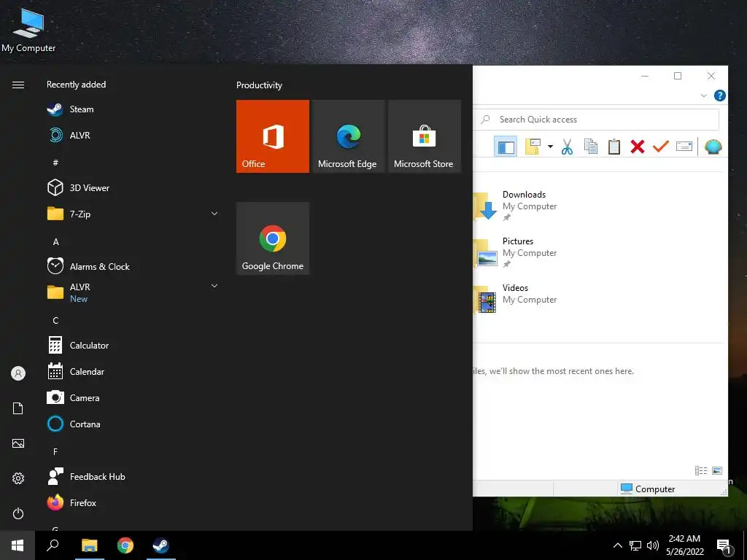Click Computer in the status bar

coord(648,489)
